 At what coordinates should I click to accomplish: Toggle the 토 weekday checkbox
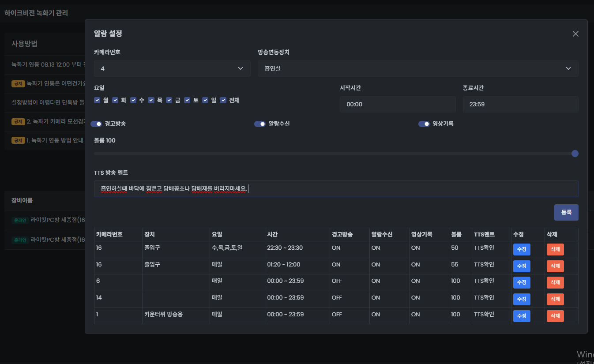click(187, 100)
